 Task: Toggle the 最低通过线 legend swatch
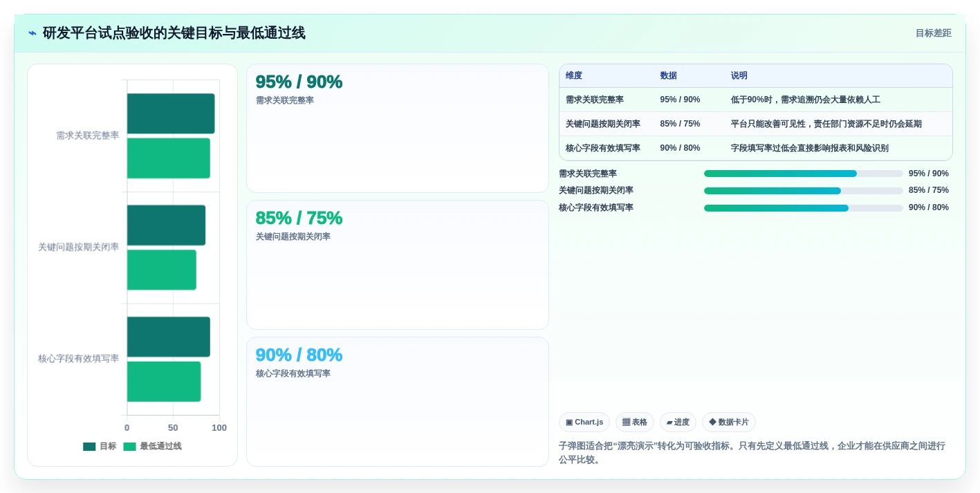[x=129, y=447]
